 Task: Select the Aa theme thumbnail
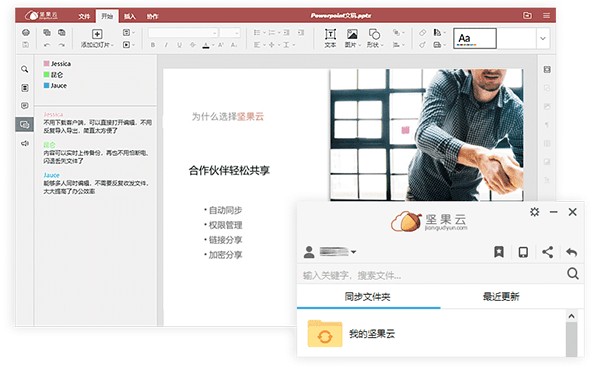point(475,38)
